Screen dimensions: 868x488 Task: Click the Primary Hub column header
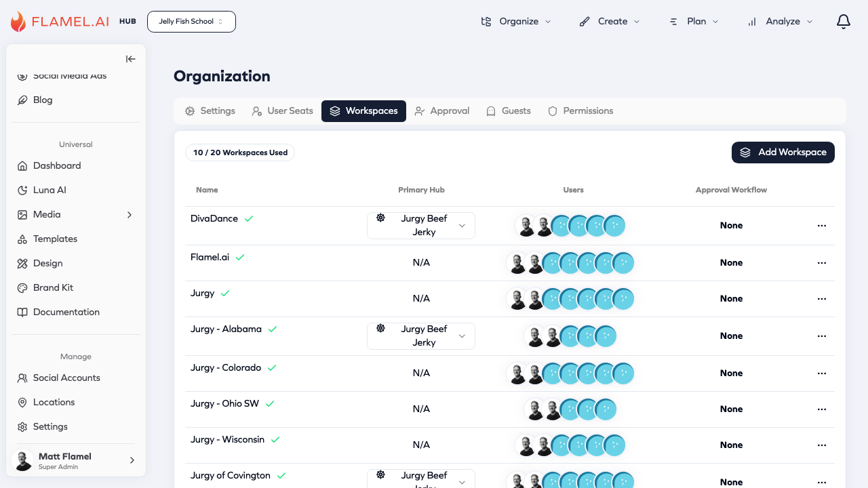(421, 190)
